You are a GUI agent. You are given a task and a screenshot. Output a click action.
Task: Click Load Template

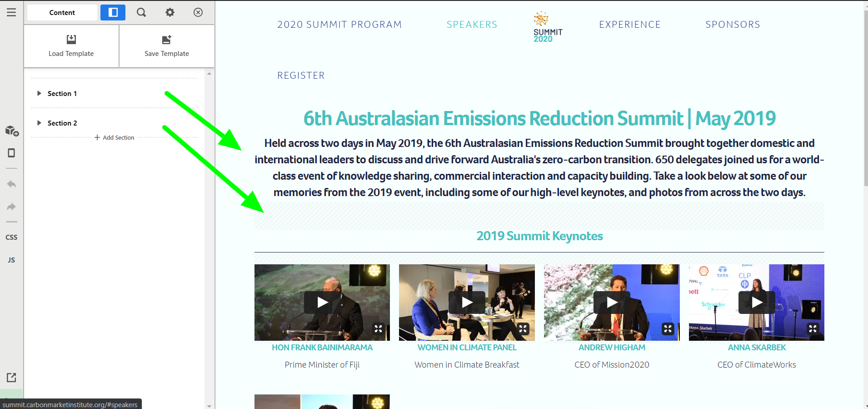71,46
